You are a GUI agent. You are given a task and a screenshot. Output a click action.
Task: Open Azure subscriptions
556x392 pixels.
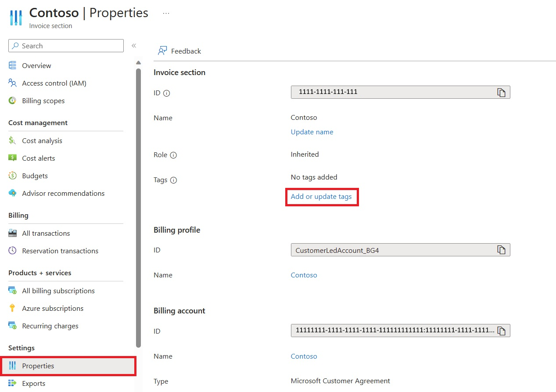tap(53, 308)
